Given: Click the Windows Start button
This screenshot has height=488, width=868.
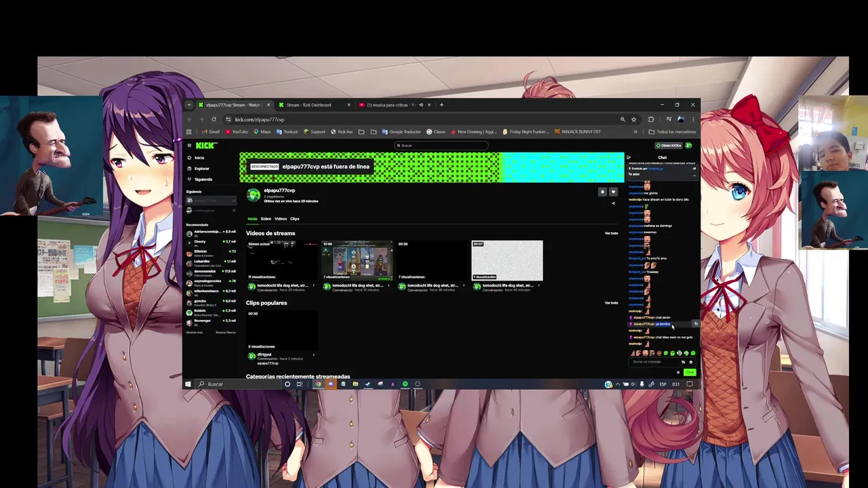Looking at the screenshot, I should (x=189, y=384).
